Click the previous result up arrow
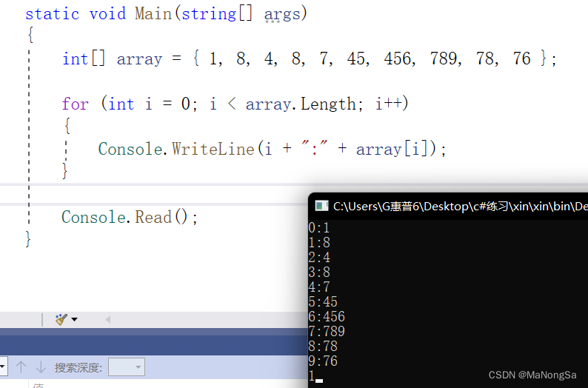 [21, 367]
